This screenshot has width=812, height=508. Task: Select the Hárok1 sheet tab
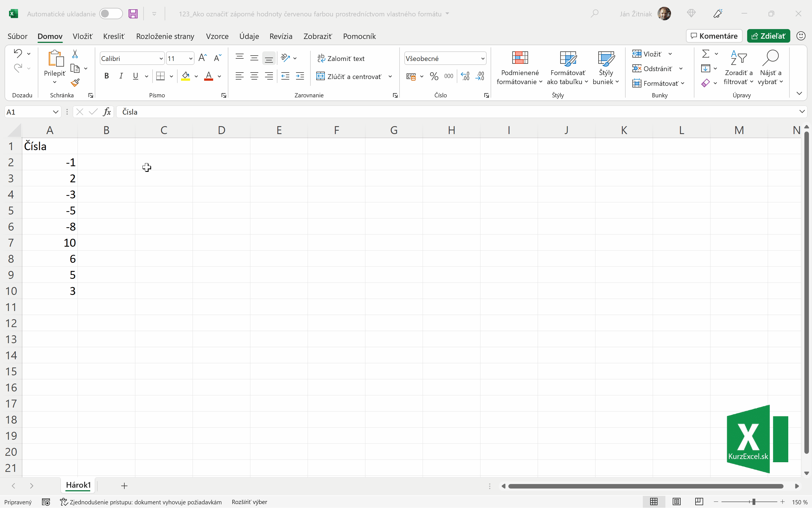click(x=78, y=485)
